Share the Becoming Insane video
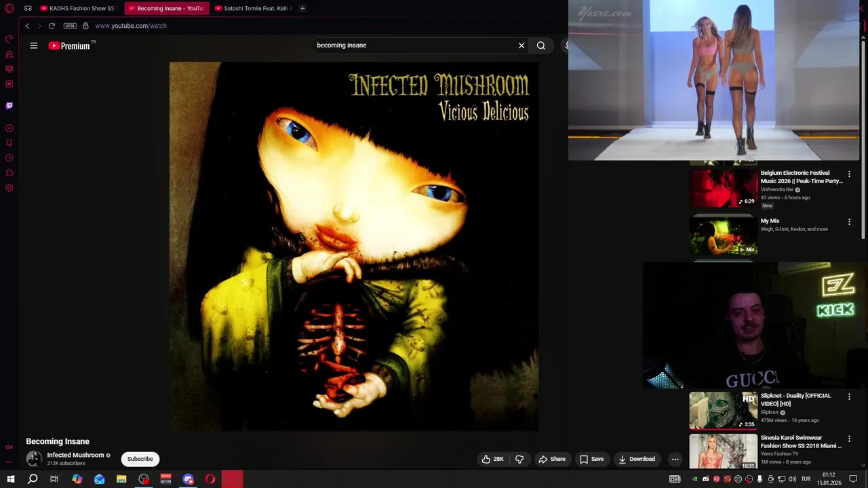868x488 pixels. pos(552,459)
